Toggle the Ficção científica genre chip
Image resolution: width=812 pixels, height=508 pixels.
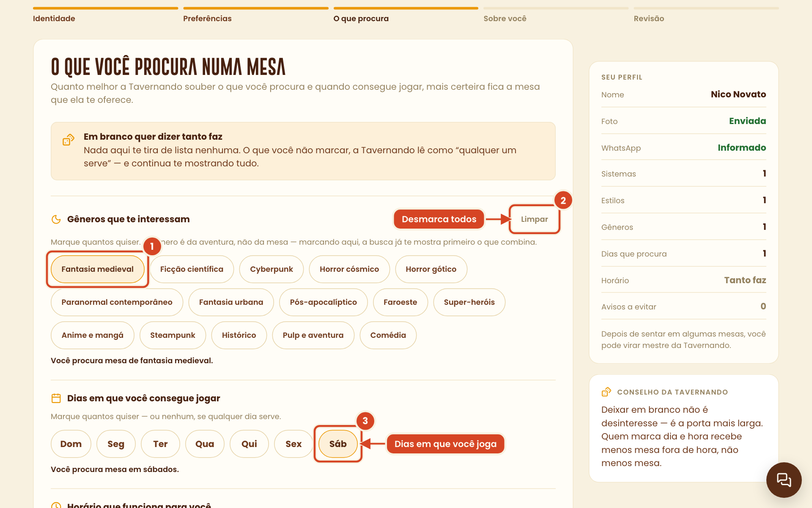click(x=192, y=269)
